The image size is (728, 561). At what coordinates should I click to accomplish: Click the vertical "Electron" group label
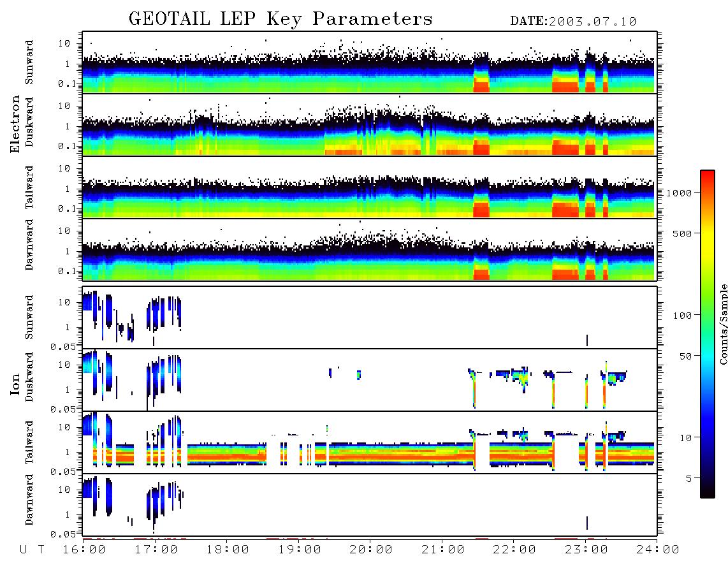(15, 124)
